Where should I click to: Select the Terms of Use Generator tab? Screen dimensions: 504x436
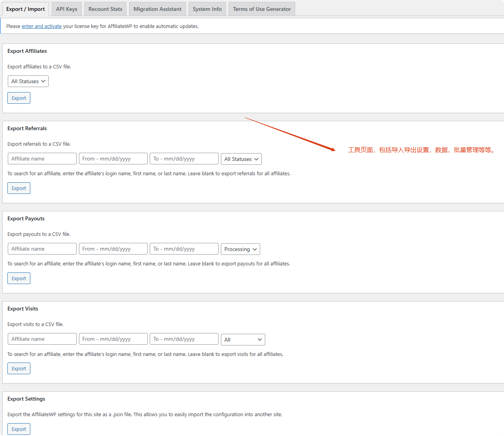(262, 9)
